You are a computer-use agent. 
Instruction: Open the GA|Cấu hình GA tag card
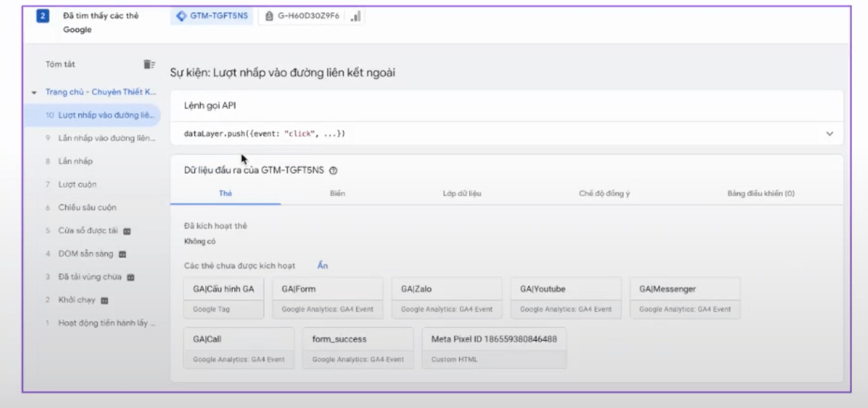point(224,298)
